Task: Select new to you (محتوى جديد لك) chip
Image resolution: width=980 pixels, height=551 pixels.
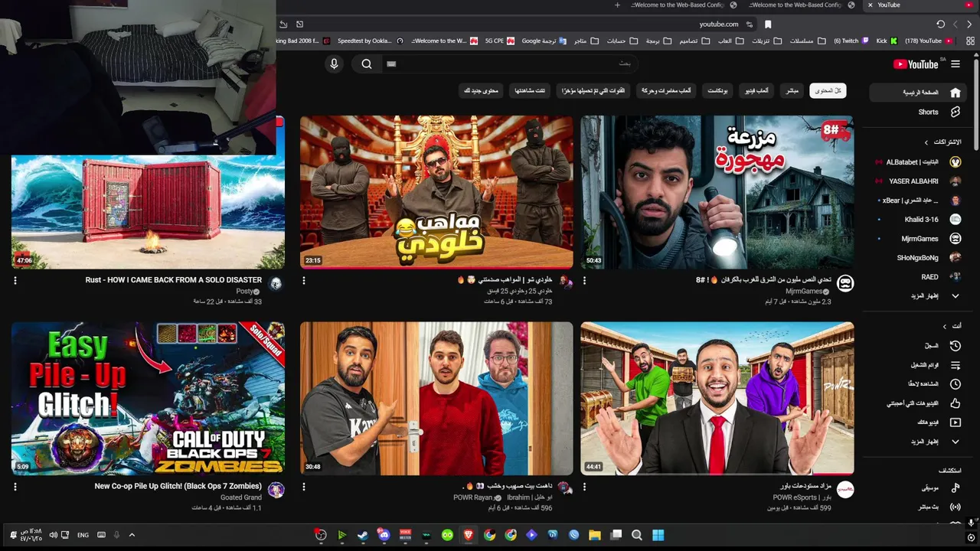Action: tap(481, 91)
